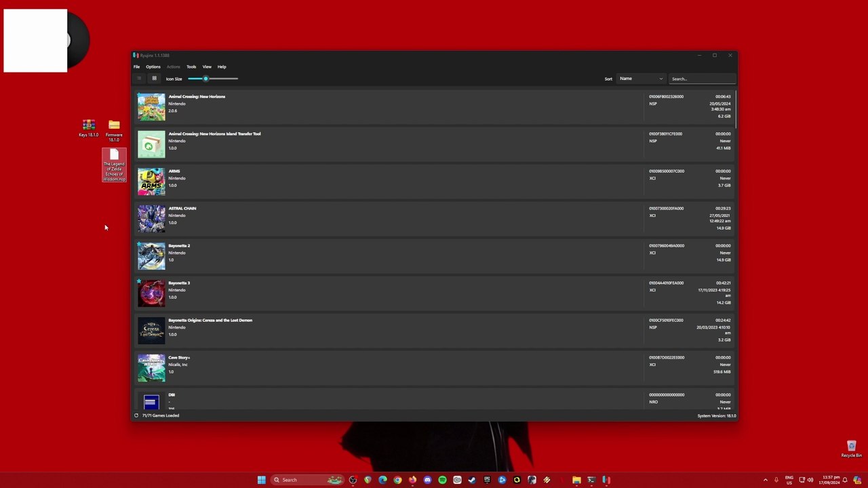Open File Explorer from taskbar
Image resolution: width=868 pixels, height=488 pixels.
[x=576, y=480]
